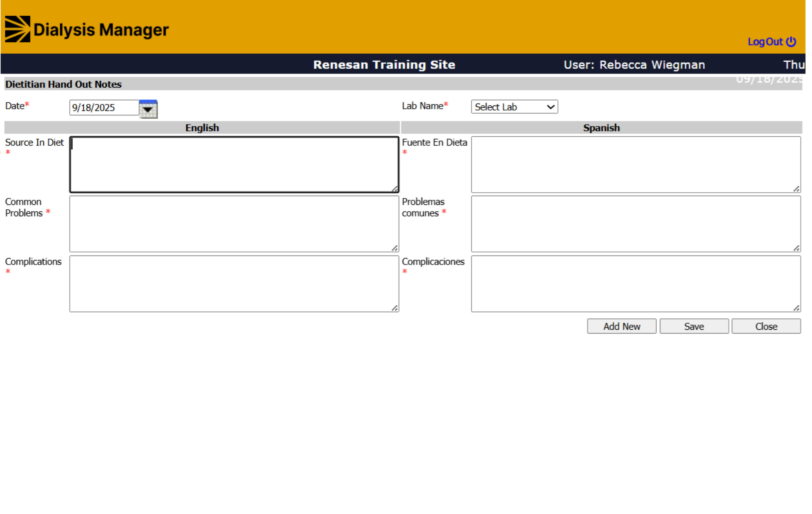
Task: Click the Common Problems resize handle
Action: [x=395, y=248]
